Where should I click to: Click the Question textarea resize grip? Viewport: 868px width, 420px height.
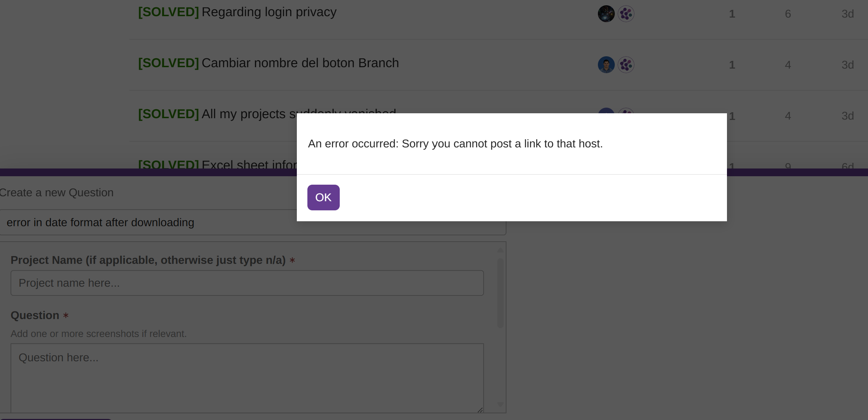(x=480, y=410)
